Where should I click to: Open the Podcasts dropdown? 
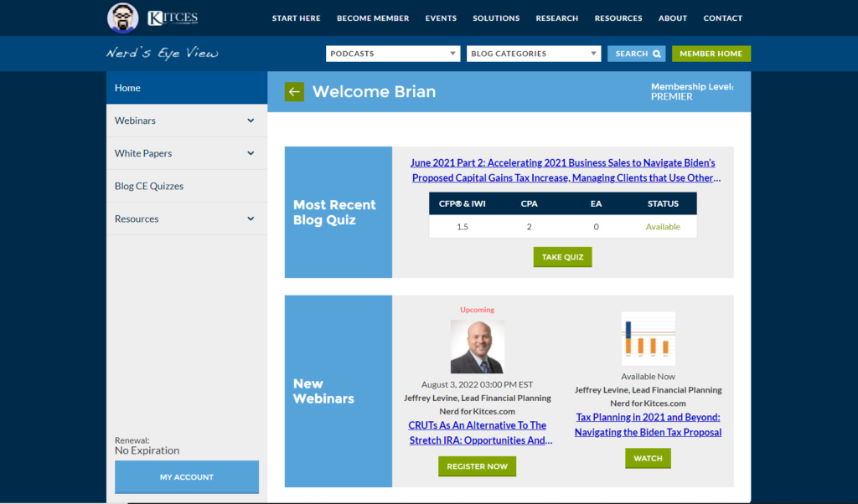point(393,54)
